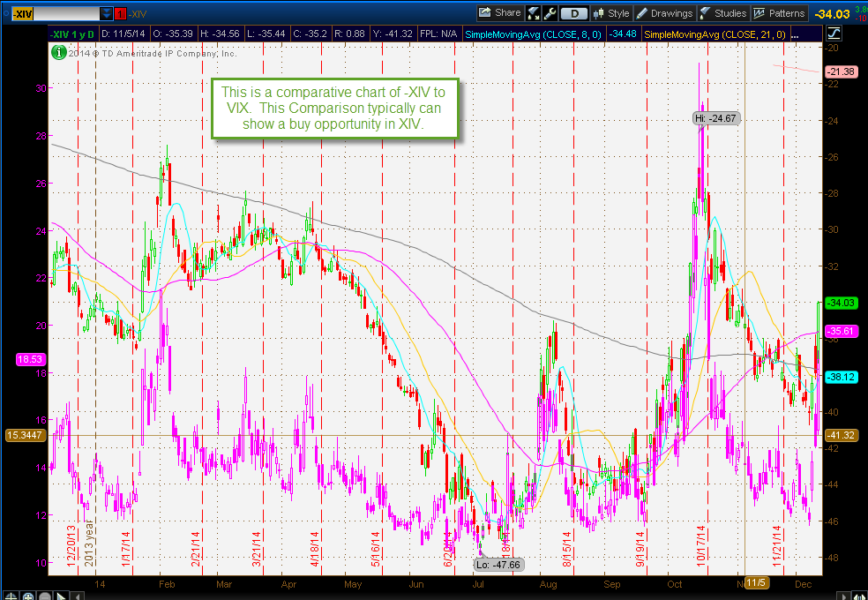Zoom out with the gray minus icon

pos(45,595)
